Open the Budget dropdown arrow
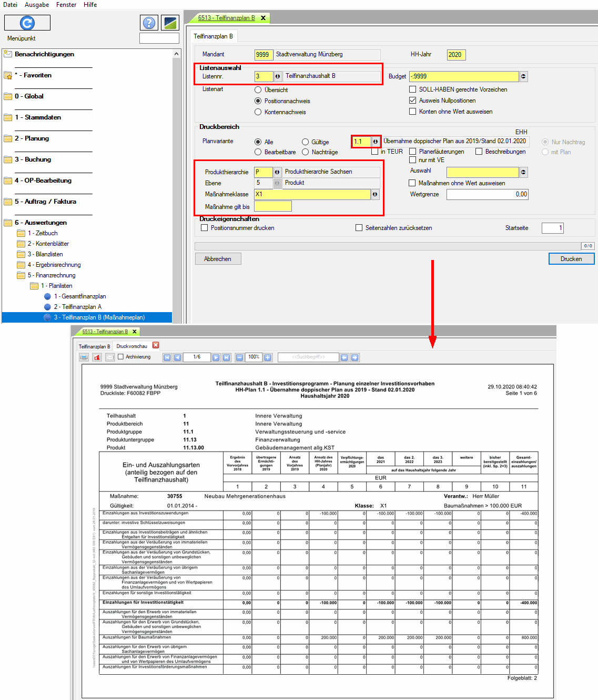The width and height of the screenshot is (598, 700). 523,76
